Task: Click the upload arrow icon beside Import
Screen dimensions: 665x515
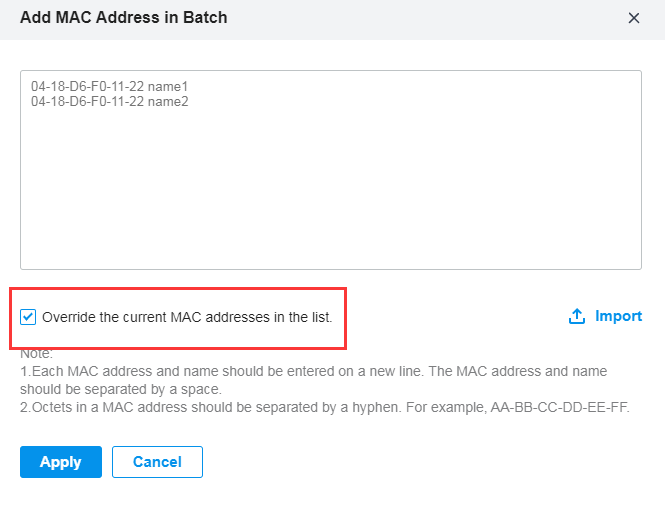Action: 577,316
